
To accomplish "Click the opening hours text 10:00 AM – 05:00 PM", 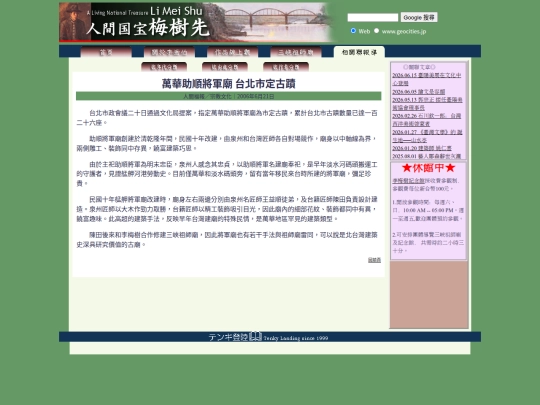I will (428, 210).
